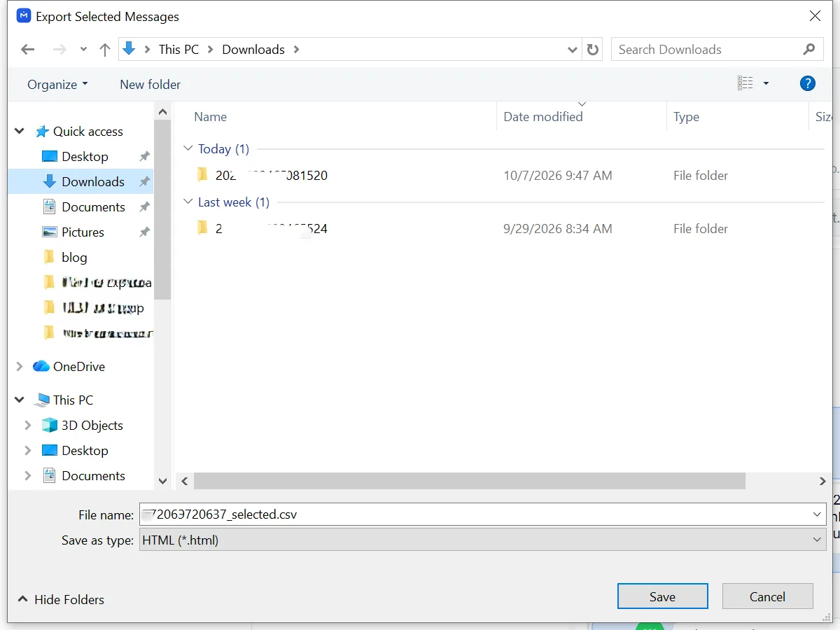Click the folder icon in the Last week group
The width and height of the screenshot is (840, 630).
coord(202,227)
